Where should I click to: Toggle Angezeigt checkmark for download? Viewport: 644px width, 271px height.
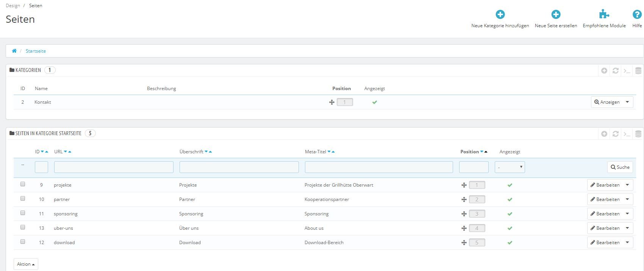click(x=510, y=243)
